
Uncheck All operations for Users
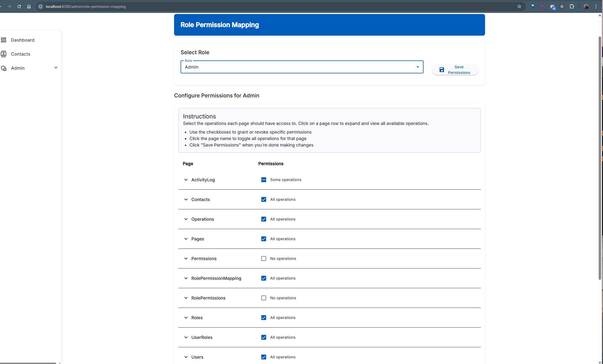(264, 357)
